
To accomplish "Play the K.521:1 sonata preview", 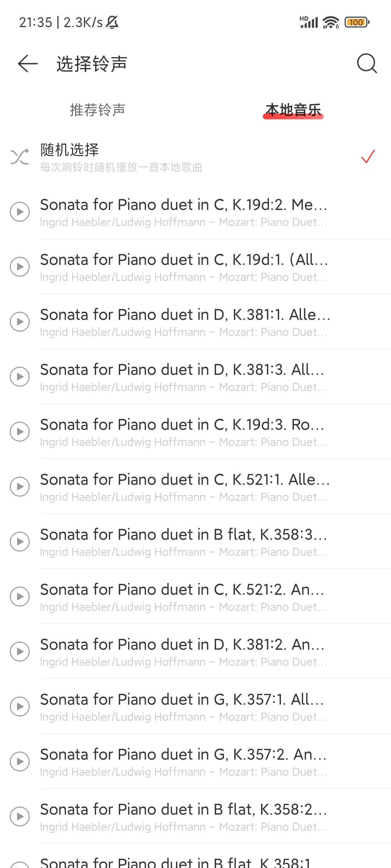I will [x=20, y=487].
